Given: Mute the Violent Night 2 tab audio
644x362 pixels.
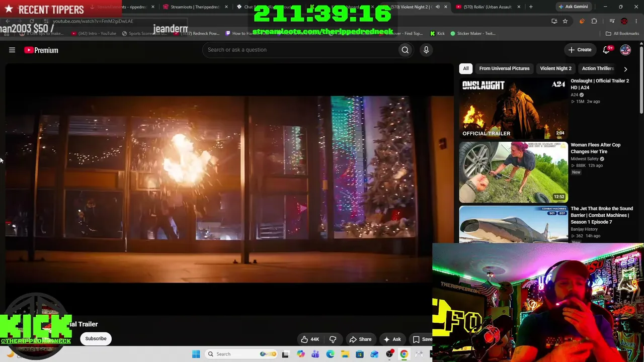Looking at the screenshot, I should (x=437, y=7).
